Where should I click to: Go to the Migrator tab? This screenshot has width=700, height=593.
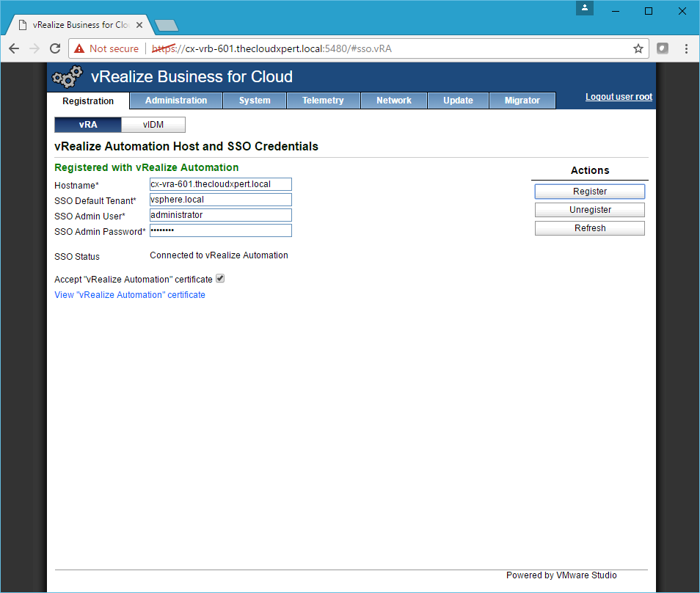[522, 101]
